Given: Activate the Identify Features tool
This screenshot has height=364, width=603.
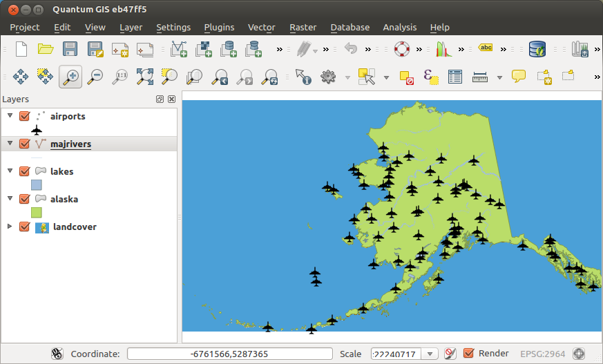Looking at the screenshot, I should [x=303, y=77].
